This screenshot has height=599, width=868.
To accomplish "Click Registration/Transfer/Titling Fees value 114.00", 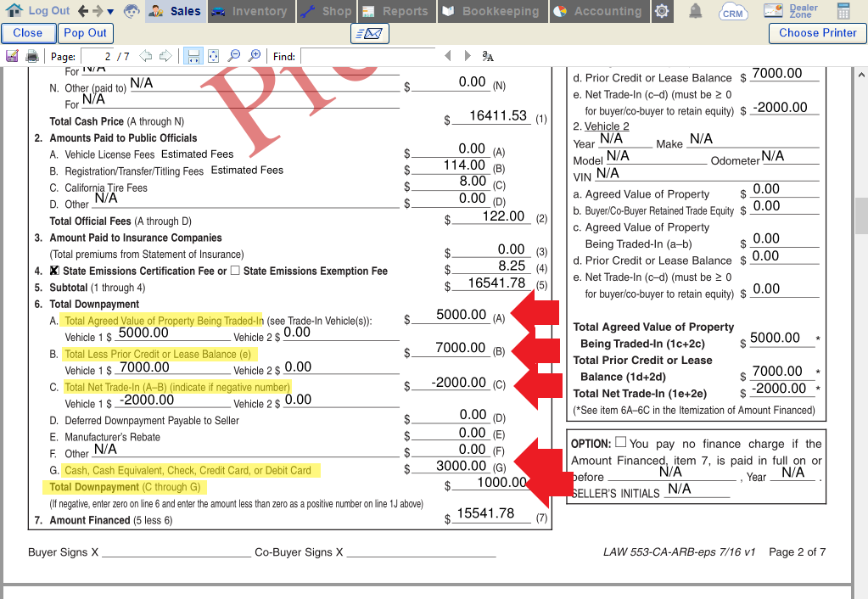I will click(x=464, y=165).
